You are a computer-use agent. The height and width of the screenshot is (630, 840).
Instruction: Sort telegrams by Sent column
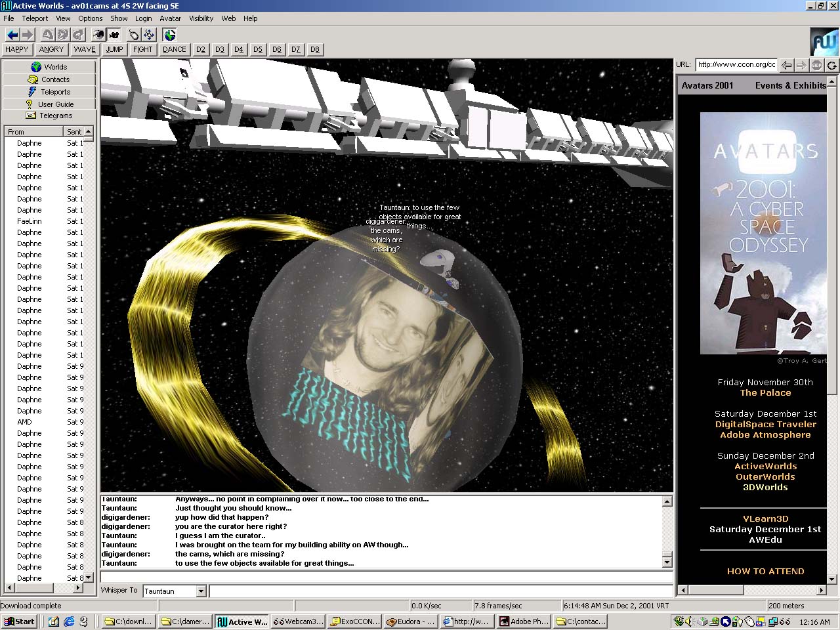[x=74, y=132]
